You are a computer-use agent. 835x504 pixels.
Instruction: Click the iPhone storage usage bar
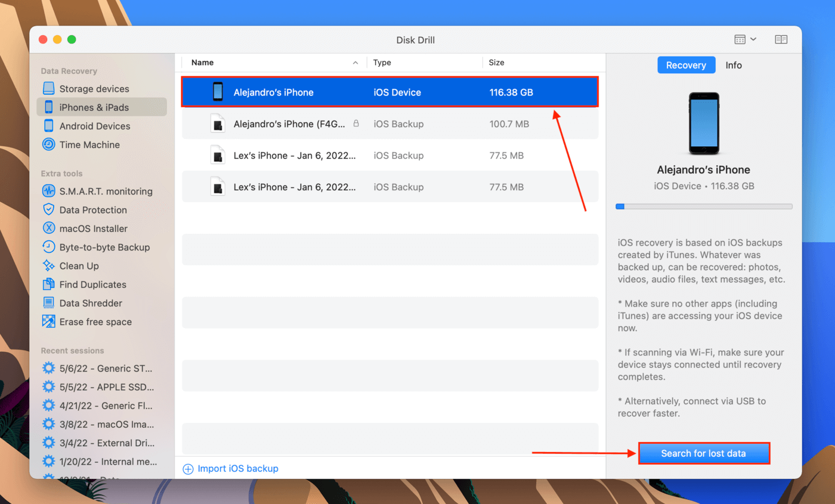pos(704,206)
